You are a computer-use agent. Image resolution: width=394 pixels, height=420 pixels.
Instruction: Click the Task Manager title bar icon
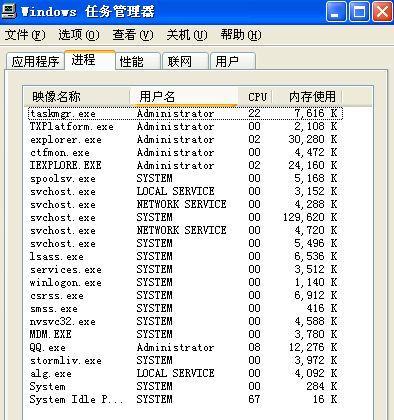[x=8, y=11]
